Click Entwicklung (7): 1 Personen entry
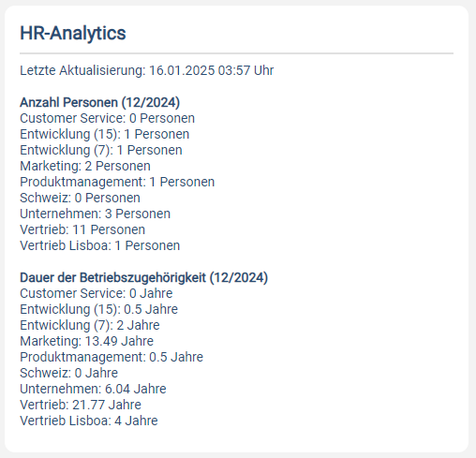Screen dimensions: 476x458 click(101, 150)
